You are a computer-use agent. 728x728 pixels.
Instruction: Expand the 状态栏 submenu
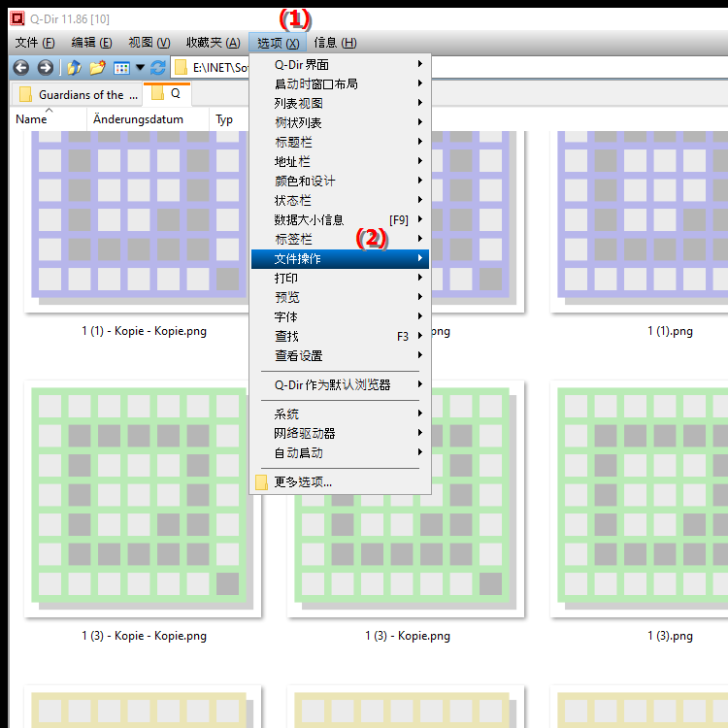click(340, 201)
